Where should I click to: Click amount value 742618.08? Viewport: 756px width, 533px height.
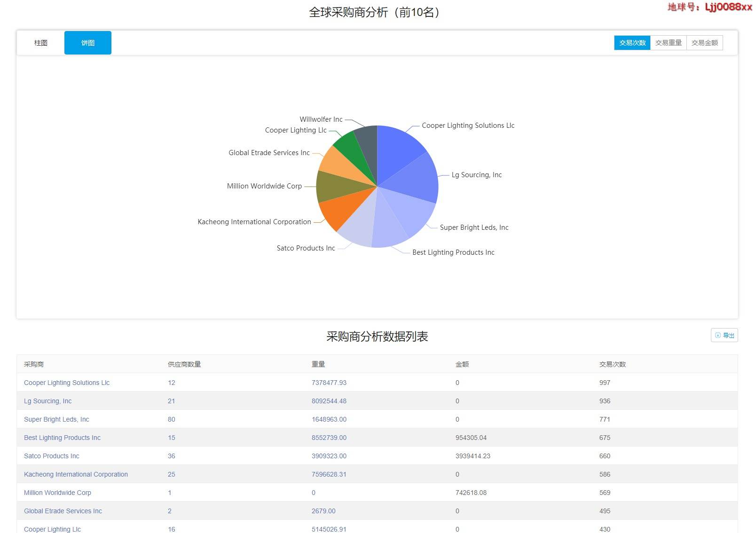click(471, 493)
